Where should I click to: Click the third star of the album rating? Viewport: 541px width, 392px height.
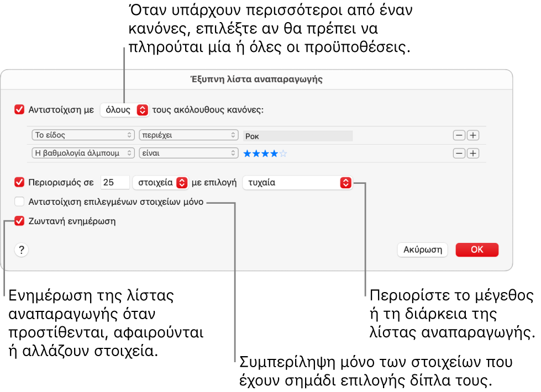[x=265, y=153]
